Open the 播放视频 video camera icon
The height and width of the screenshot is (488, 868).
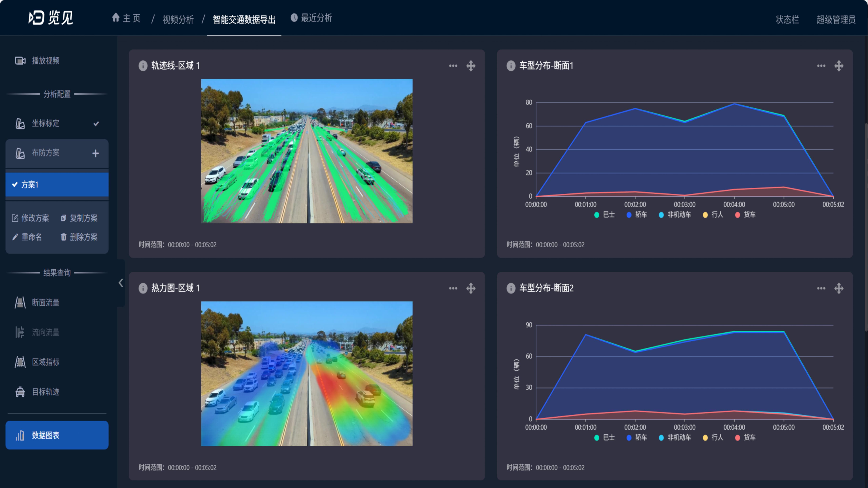(20, 61)
